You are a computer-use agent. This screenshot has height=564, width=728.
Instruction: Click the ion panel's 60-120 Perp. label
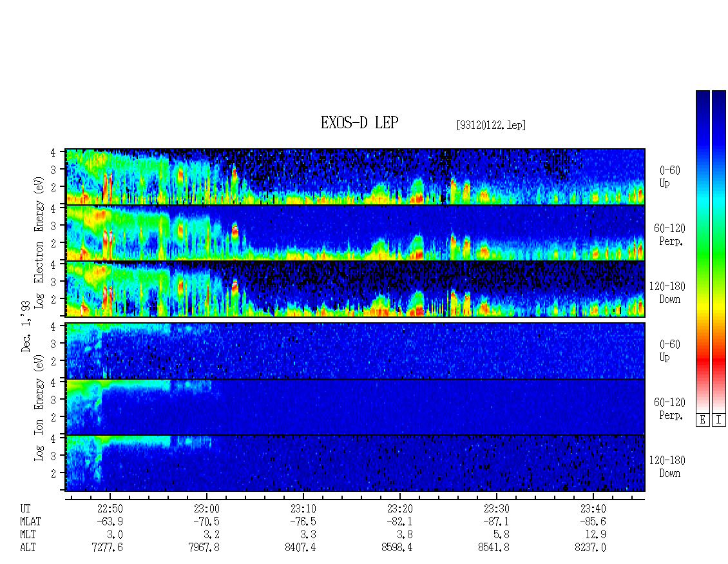[x=669, y=409]
